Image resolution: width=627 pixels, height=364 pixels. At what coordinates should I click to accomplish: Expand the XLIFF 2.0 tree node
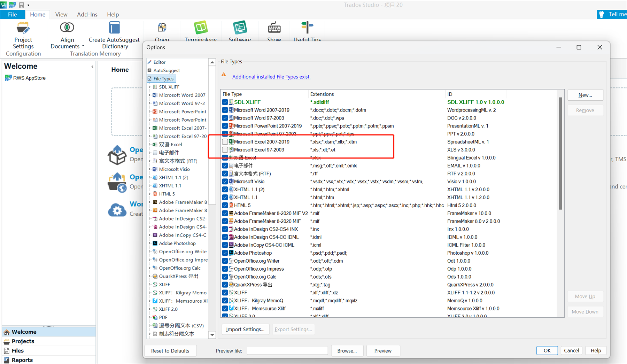150,309
